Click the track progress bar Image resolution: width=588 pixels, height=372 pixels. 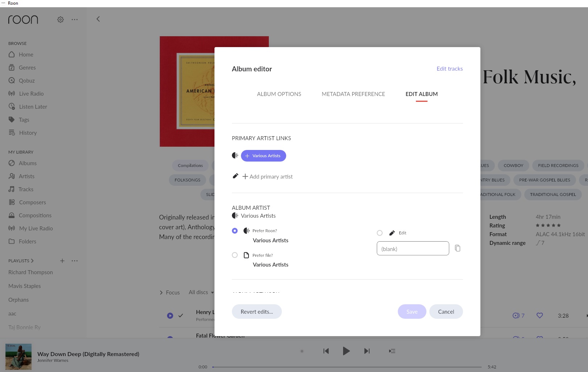coord(347,367)
